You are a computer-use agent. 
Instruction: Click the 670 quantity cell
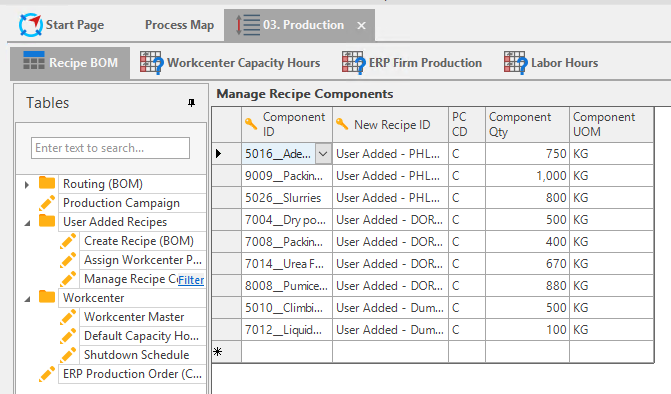527,264
